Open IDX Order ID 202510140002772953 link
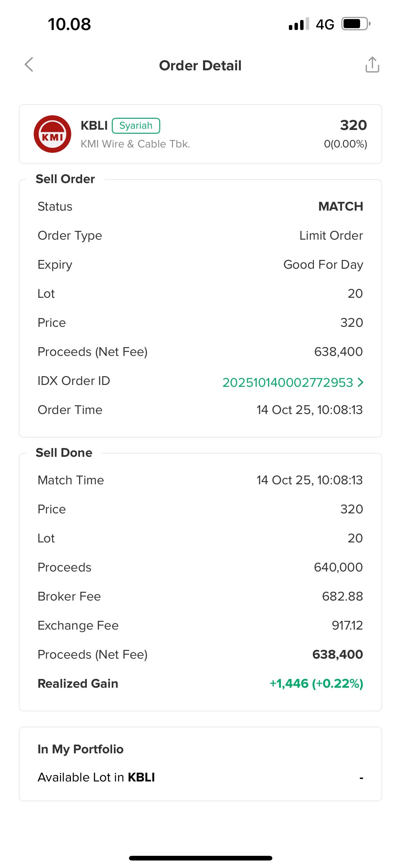This screenshot has height=868, width=401. coord(288,382)
